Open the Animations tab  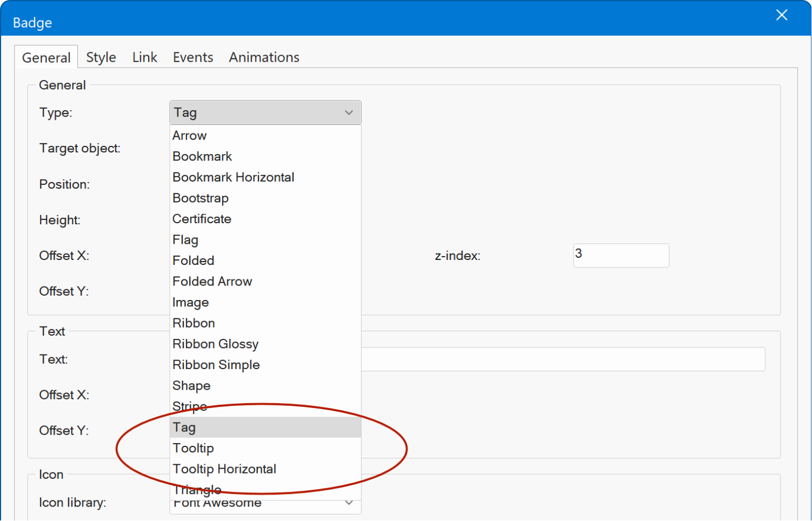264,57
